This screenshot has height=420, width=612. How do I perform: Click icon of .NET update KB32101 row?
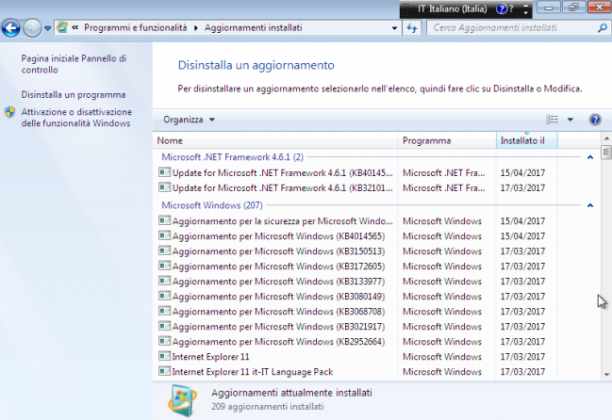164,187
